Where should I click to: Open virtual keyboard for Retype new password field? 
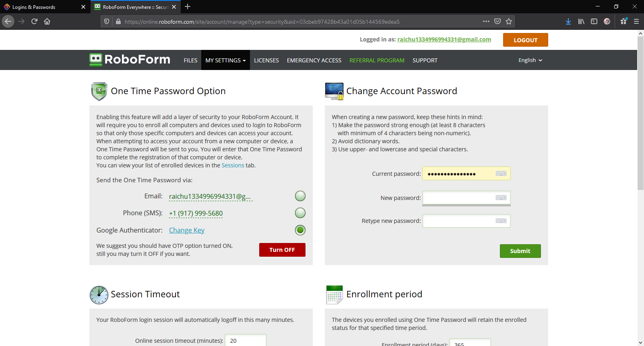coord(501,221)
